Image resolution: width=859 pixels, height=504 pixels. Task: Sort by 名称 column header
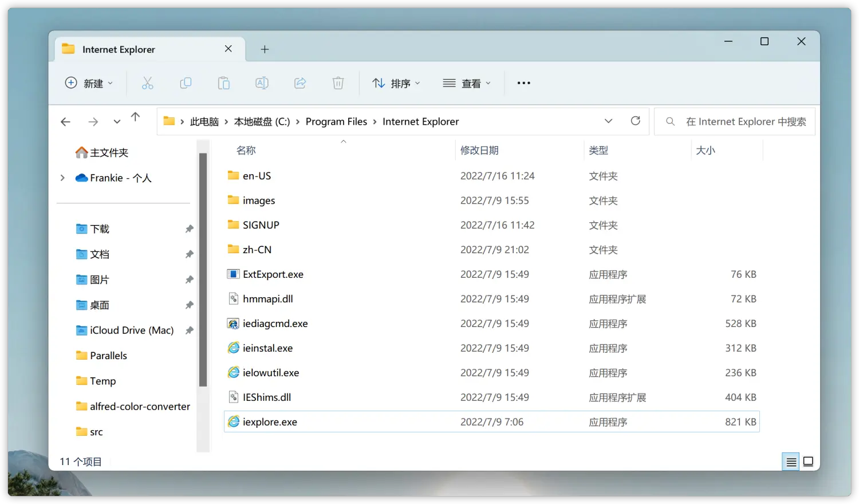click(246, 150)
